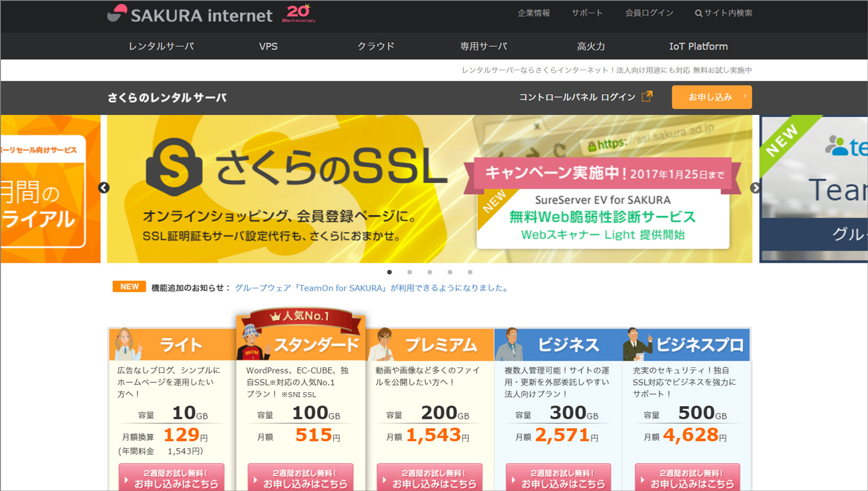
Task: Click the ※SNI SSL note
Action: 299,395
